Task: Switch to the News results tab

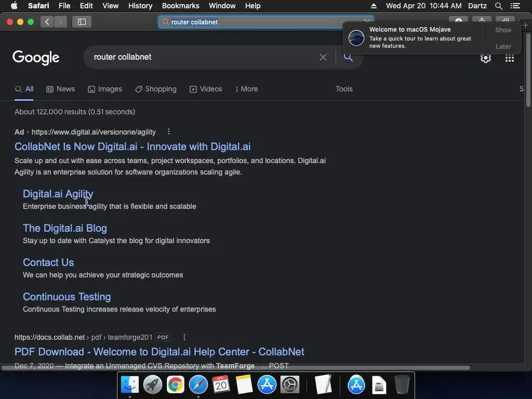Action: point(60,89)
